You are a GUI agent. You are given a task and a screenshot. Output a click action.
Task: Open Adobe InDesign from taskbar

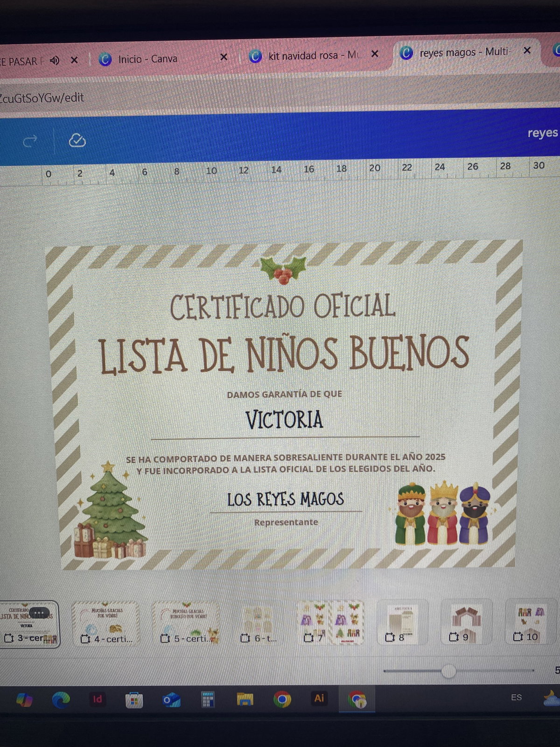98,699
